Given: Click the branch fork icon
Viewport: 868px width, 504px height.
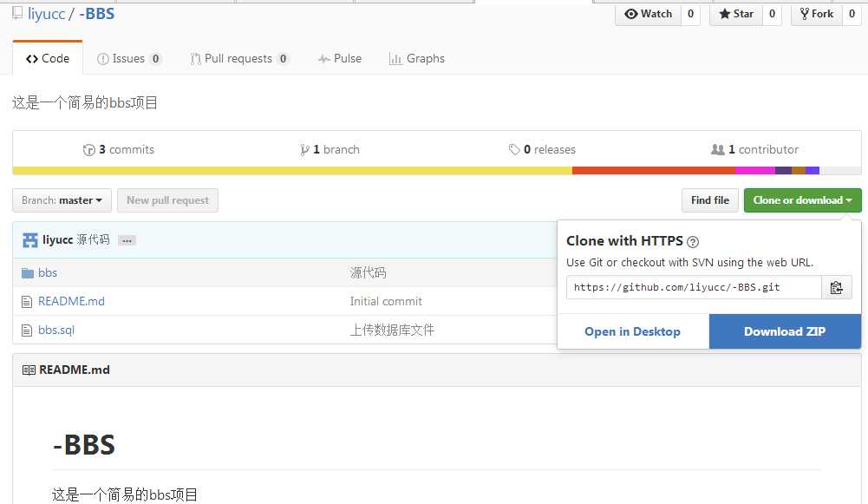Looking at the screenshot, I should point(303,149).
